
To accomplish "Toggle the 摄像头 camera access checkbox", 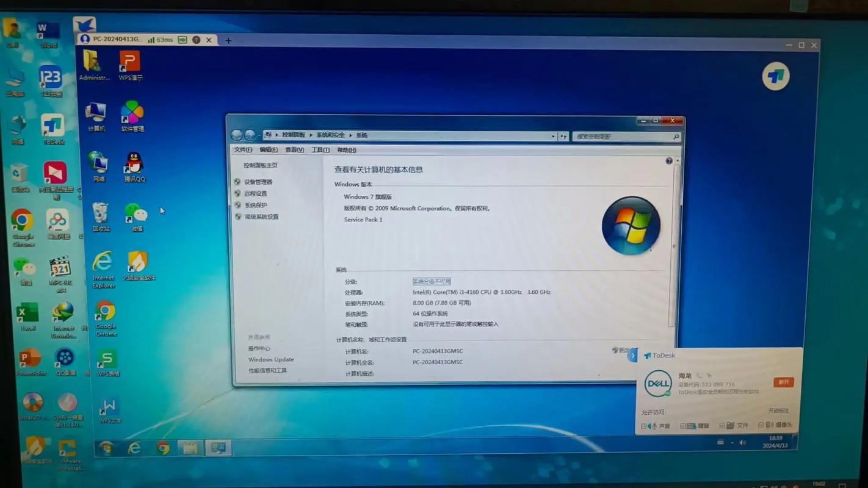I will [761, 425].
